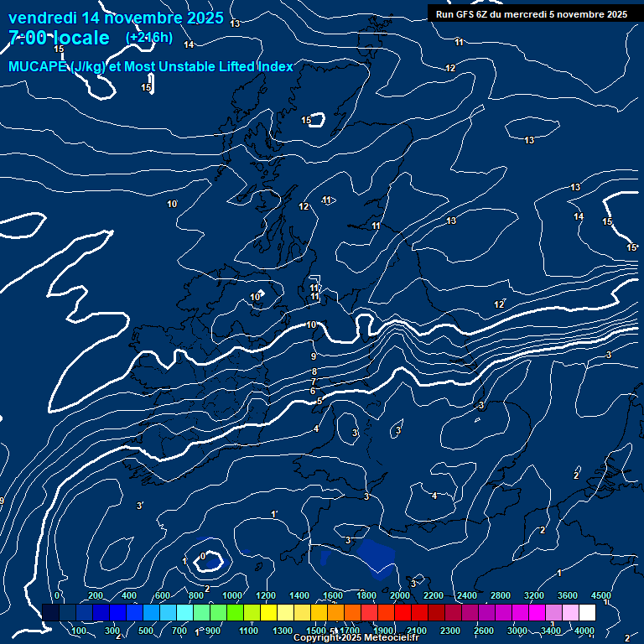Click the '2300' color scale label

pos(450,631)
